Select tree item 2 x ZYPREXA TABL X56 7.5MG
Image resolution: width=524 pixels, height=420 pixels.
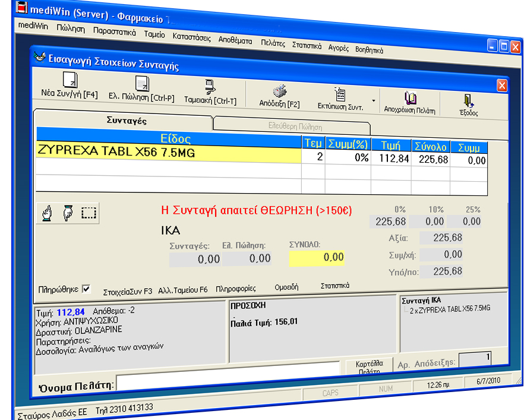[x=450, y=309]
